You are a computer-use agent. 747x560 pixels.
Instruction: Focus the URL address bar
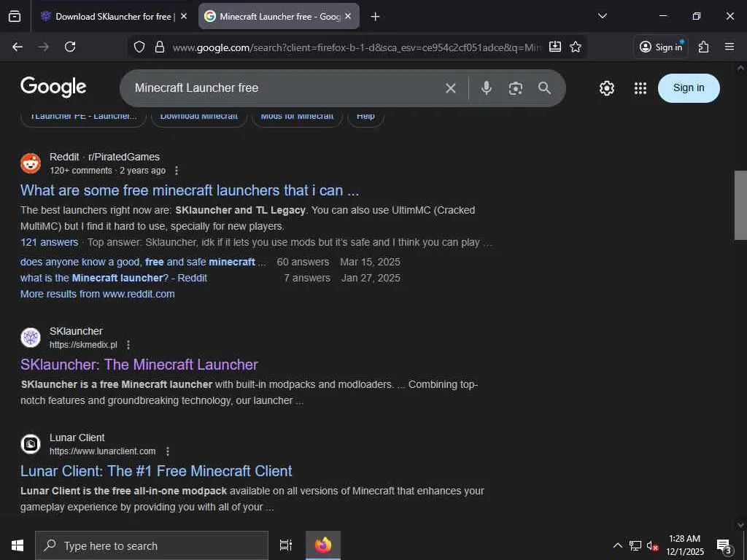(356, 47)
